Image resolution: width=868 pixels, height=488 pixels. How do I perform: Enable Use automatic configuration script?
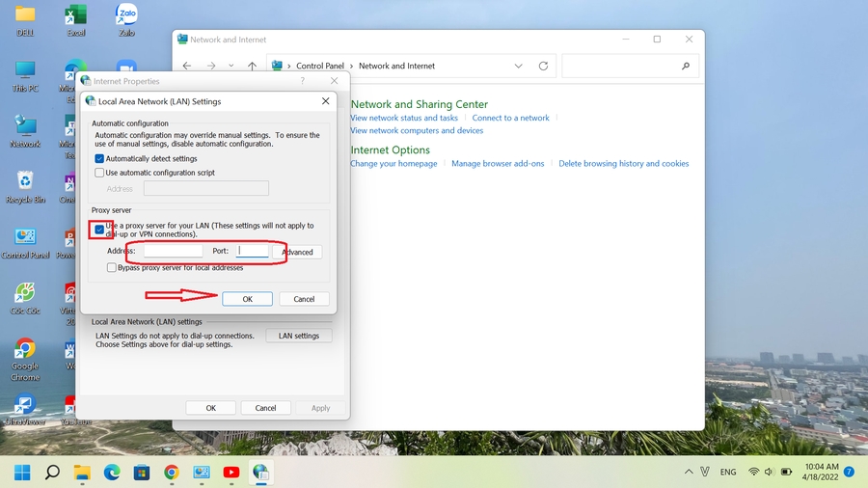click(99, 173)
